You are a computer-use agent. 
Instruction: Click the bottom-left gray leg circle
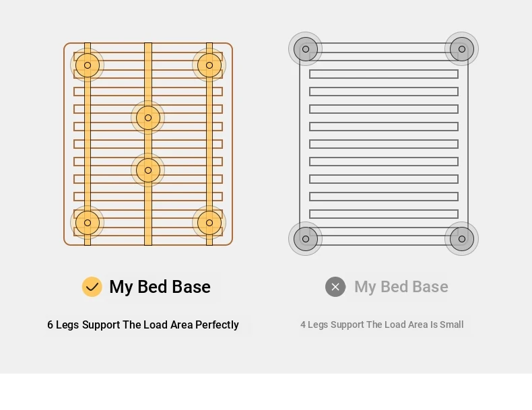coord(305,239)
